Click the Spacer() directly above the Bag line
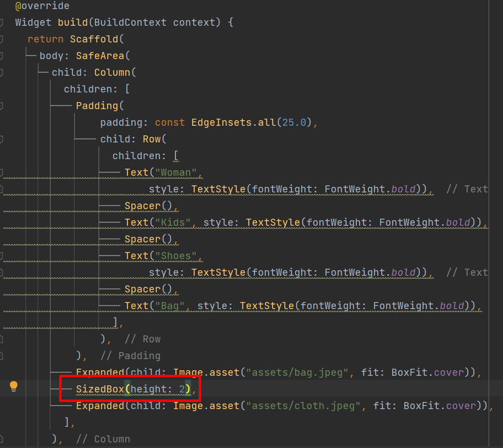 [149, 289]
